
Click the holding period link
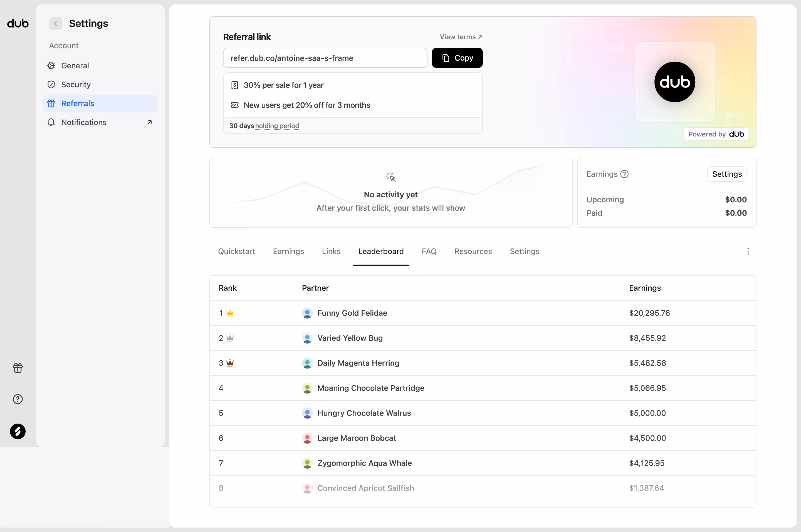(277, 126)
